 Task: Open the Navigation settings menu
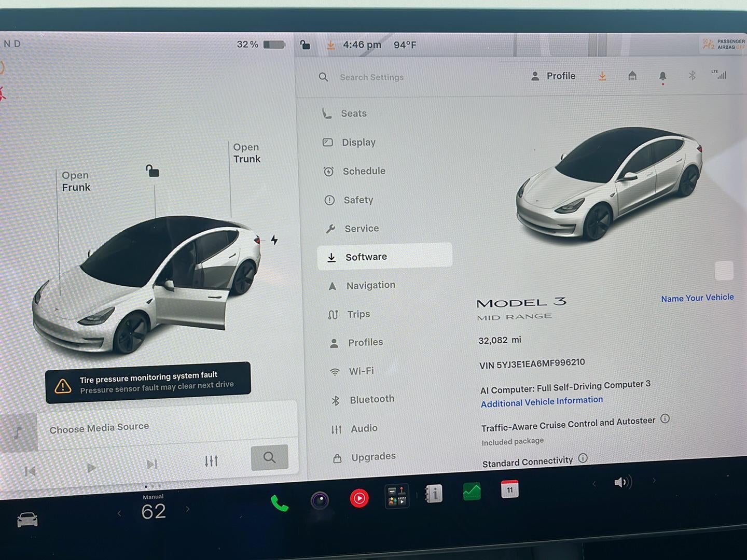[x=362, y=285]
